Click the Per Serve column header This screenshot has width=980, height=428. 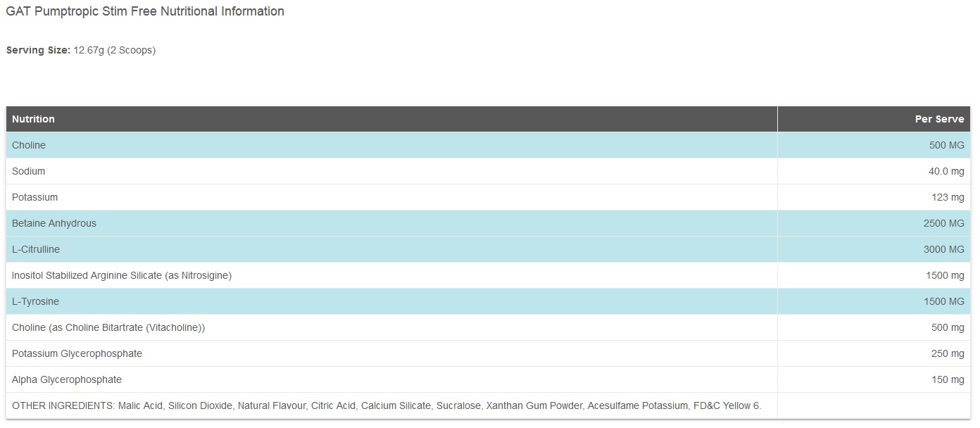[x=939, y=119]
